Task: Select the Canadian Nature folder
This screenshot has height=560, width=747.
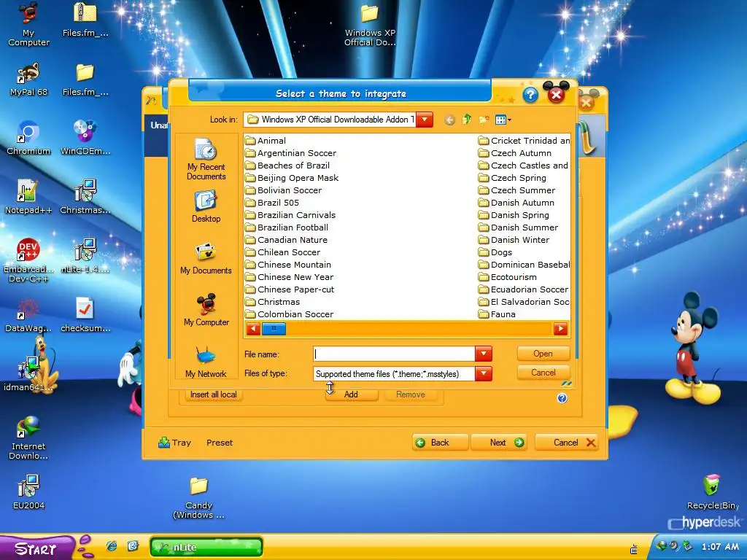Action: click(286, 239)
